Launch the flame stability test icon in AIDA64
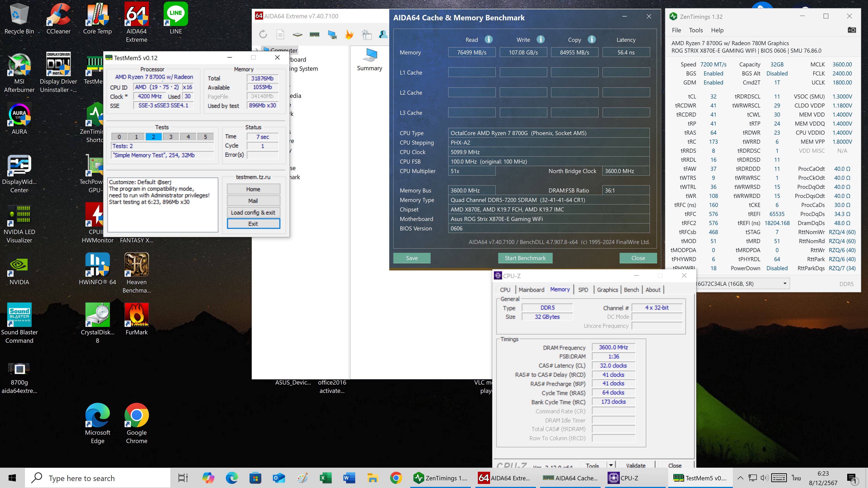Screen dimensions: 868x488 349,34
